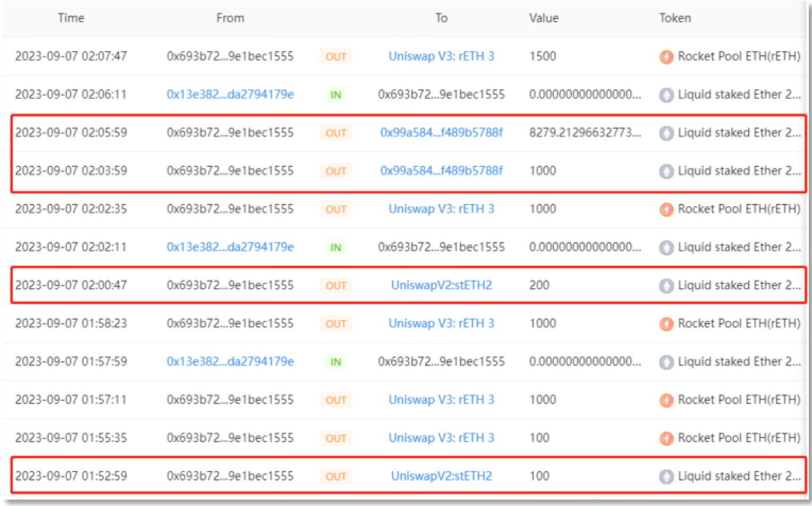The height and width of the screenshot is (506, 812).
Task: Open UniswapV2:stETH2 link in the 01:52:59 row
Action: point(441,476)
